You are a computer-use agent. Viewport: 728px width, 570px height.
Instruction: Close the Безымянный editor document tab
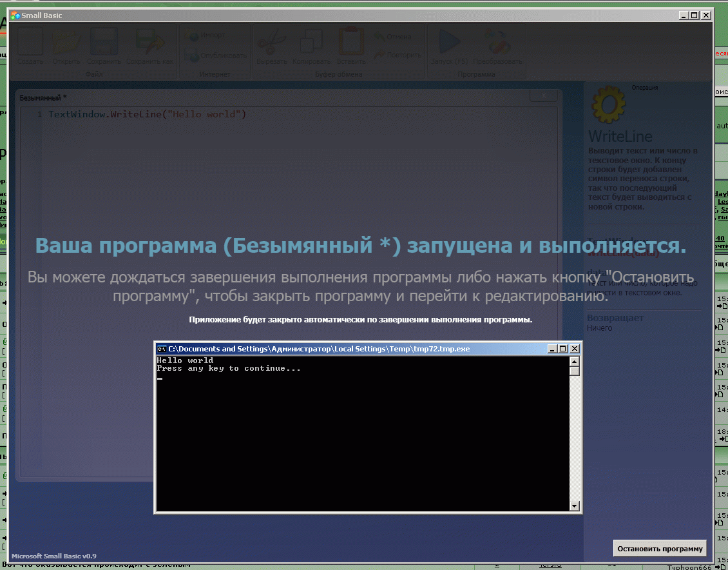[543, 95]
